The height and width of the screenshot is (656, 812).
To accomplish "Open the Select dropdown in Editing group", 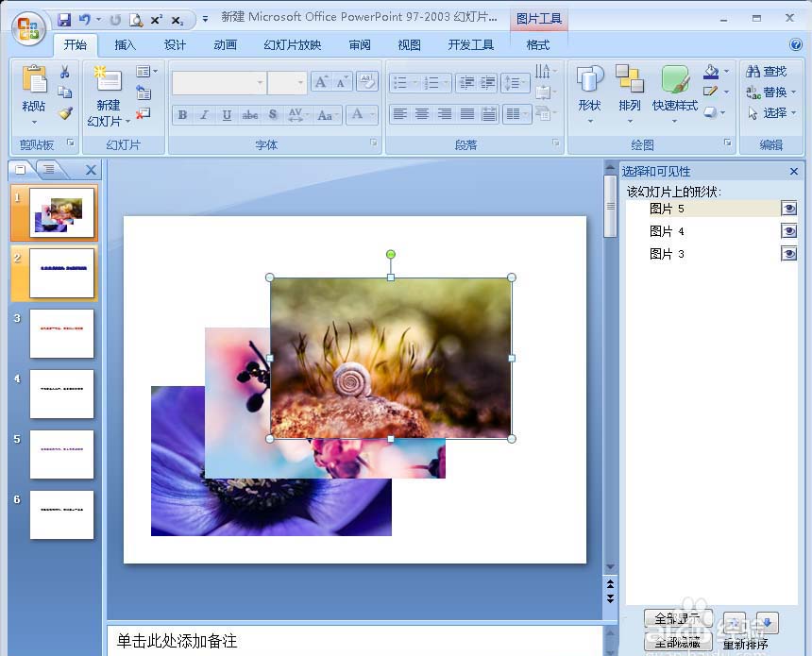I will click(771, 113).
